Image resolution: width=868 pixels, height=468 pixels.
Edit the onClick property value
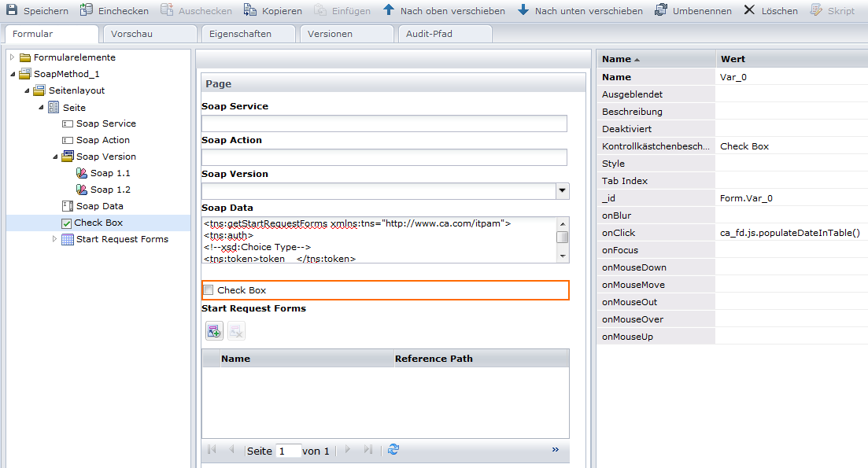[792, 233]
